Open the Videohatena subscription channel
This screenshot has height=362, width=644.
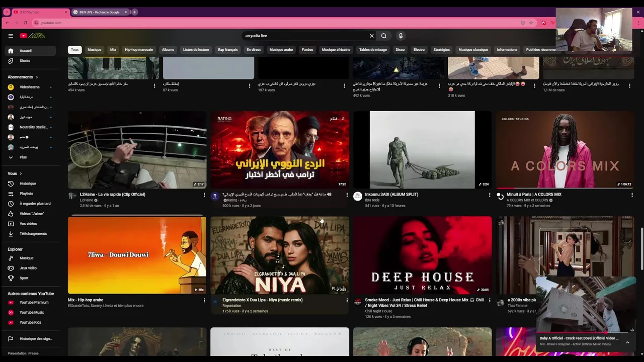coord(31,87)
